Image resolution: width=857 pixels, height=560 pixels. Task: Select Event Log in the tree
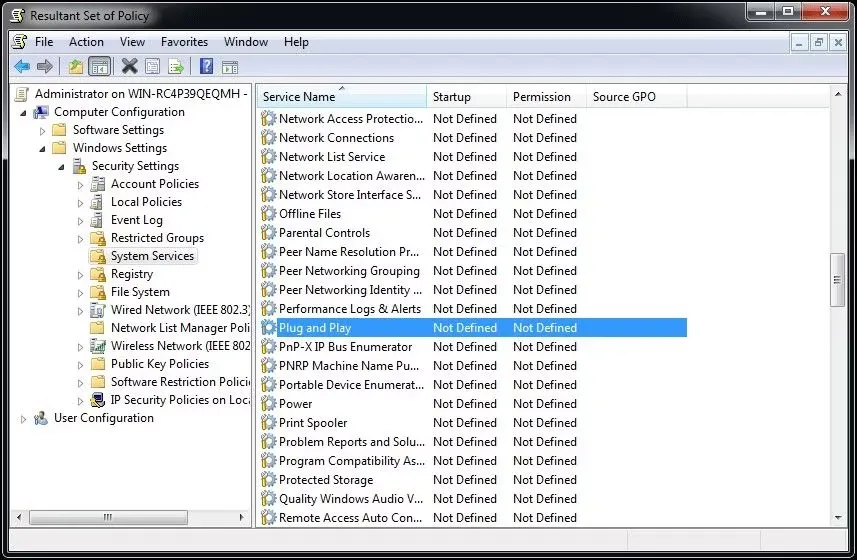point(136,220)
